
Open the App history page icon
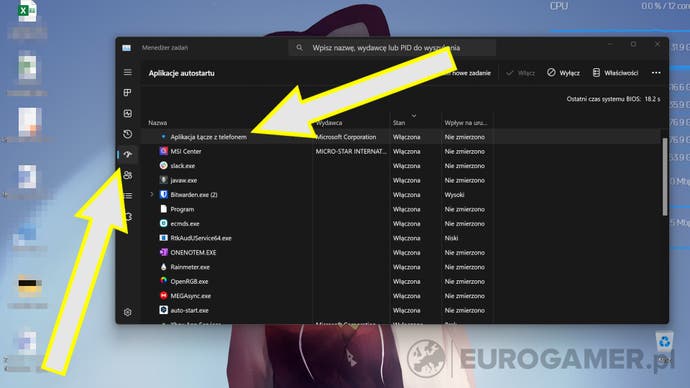click(128, 134)
